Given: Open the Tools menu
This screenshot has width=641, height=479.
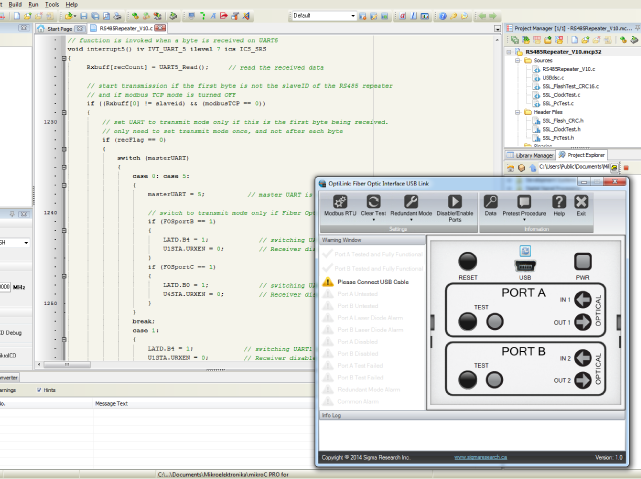Looking at the screenshot, I should click(x=52, y=4).
